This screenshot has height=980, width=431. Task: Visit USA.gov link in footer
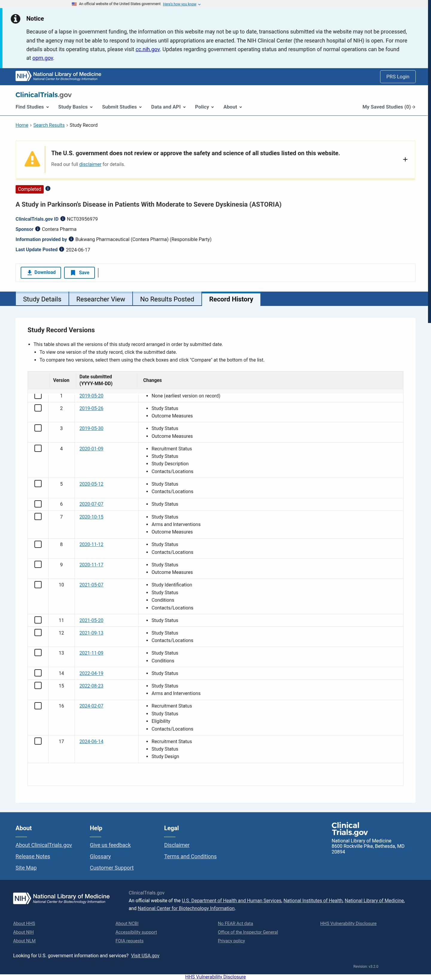tap(145, 955)
